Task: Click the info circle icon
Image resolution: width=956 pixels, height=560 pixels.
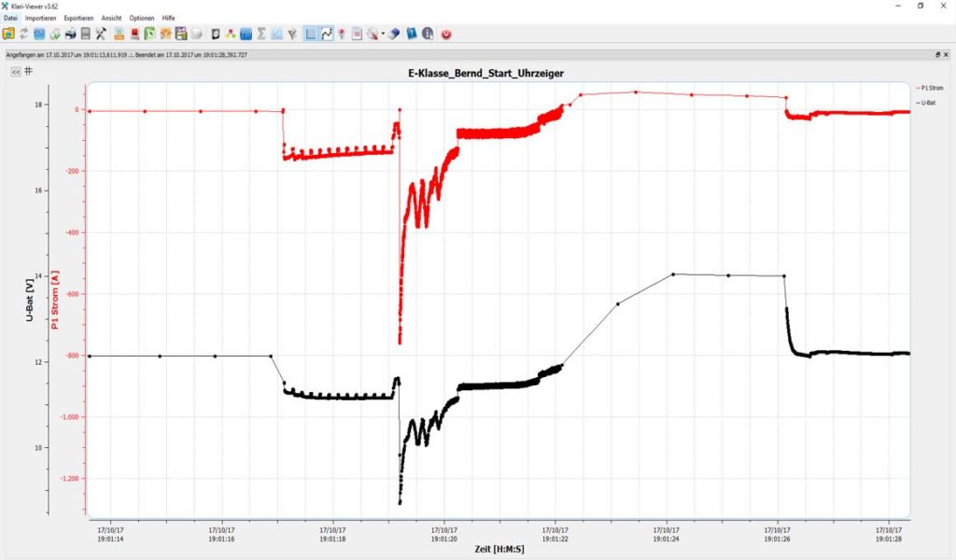Action: [x=428, y=34]
